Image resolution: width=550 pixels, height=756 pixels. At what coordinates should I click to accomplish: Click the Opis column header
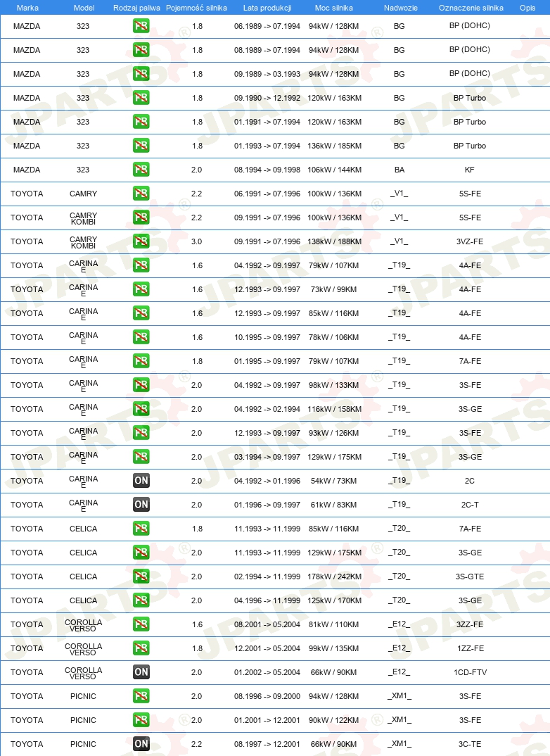click(527, 8)
